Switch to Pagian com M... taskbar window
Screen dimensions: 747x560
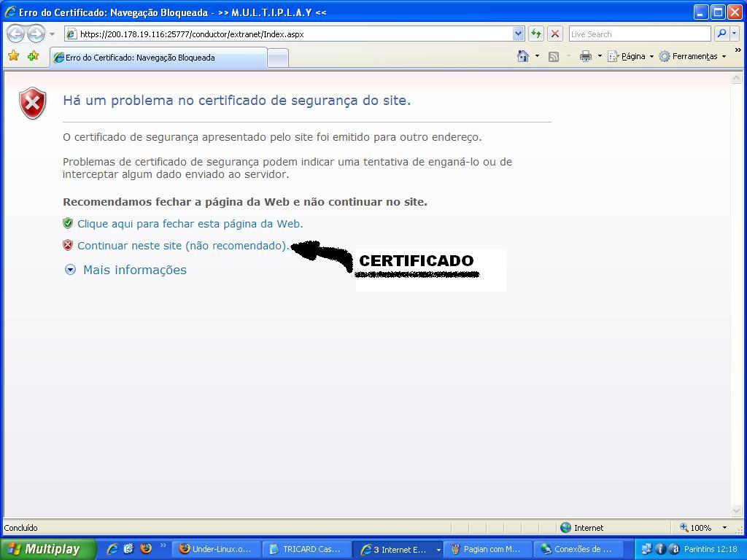coord(488,549)
